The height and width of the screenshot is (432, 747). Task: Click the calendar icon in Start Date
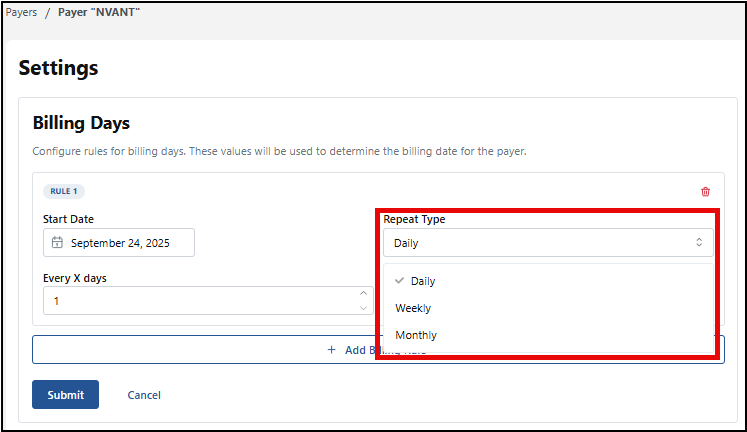tap(57, 243)
